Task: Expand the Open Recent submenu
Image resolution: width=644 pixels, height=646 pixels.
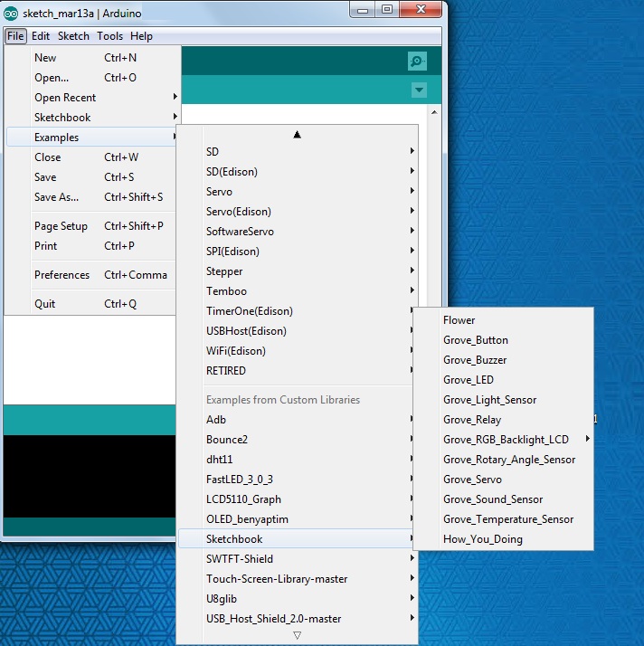Action: click(x=93, y=97)
